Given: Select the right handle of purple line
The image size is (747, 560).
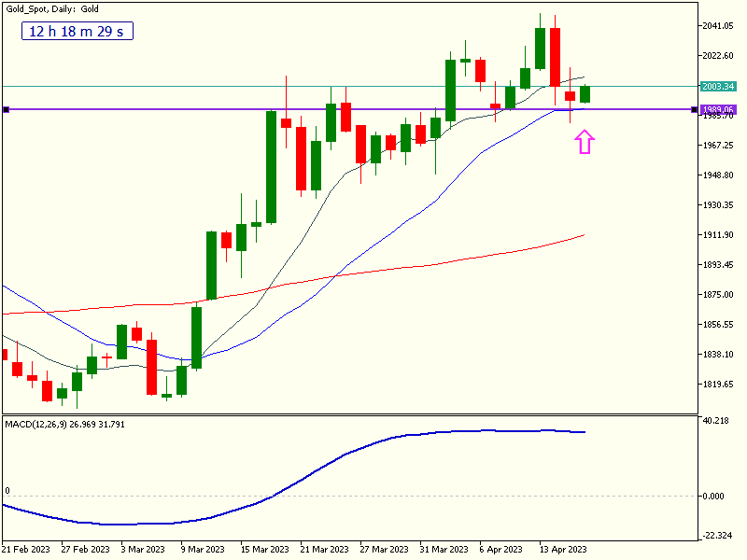Looking at the screenshot, I should tap(694, 110).
